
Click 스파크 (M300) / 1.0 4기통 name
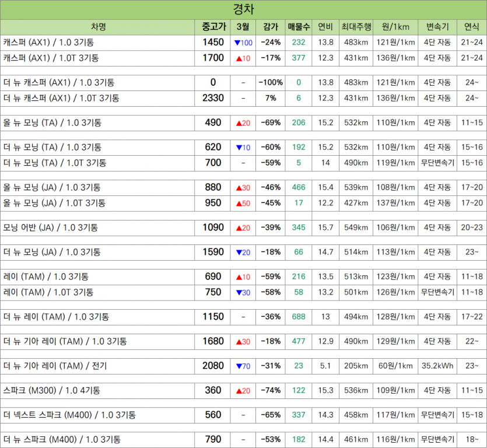tap(51, 390)
